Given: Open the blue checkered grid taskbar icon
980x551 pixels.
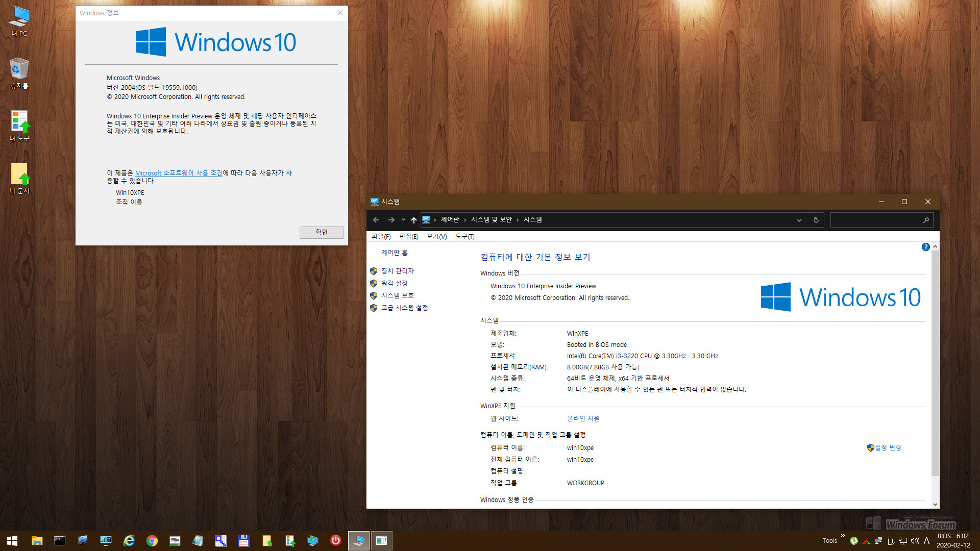Looking at the screenshot, I should pos(220,541).
